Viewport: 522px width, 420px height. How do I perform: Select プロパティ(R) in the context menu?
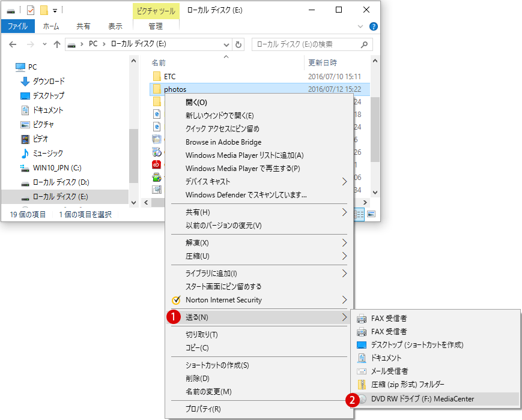click(x=203, y=409)
